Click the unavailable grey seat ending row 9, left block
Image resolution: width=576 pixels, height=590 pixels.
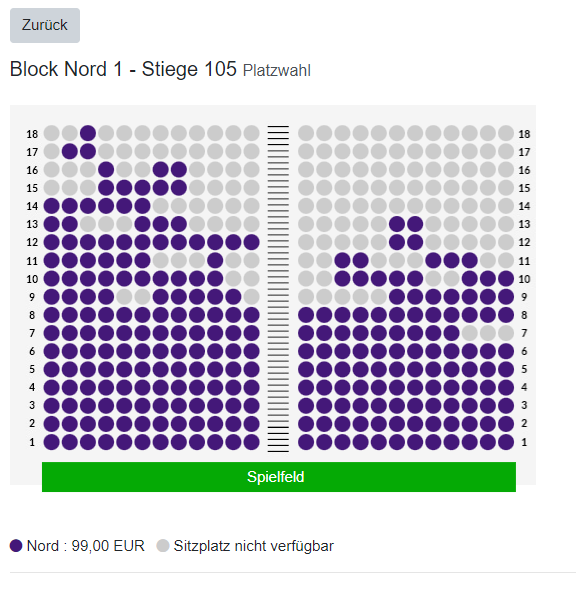click(x=251, y=297)
